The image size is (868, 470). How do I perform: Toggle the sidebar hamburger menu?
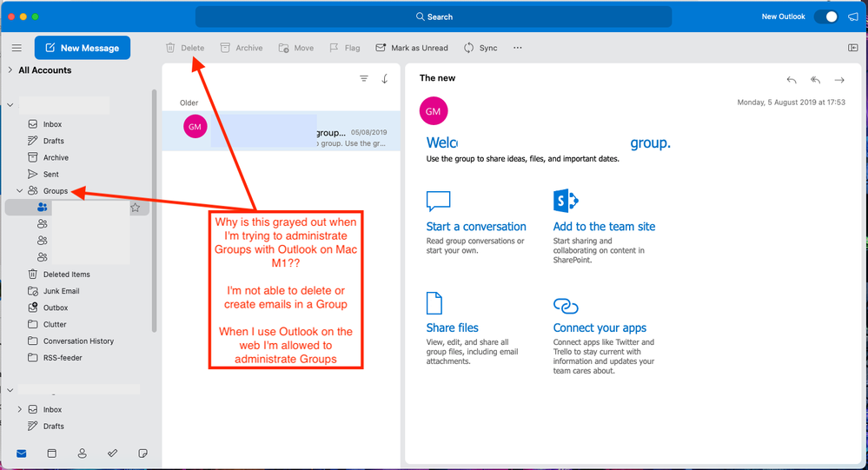[17, 48]
